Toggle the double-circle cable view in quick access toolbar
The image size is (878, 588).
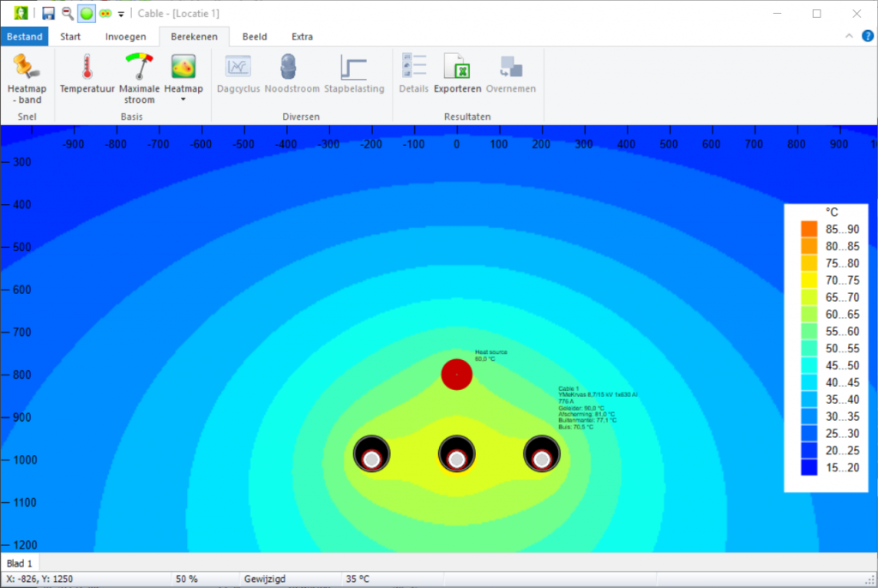(105, 13)
